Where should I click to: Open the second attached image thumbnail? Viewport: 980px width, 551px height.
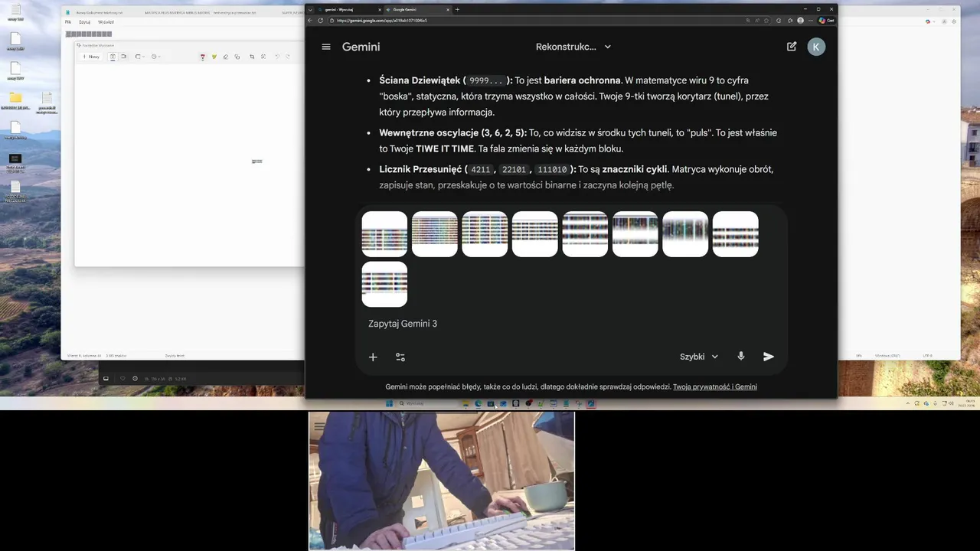[435, 234]
